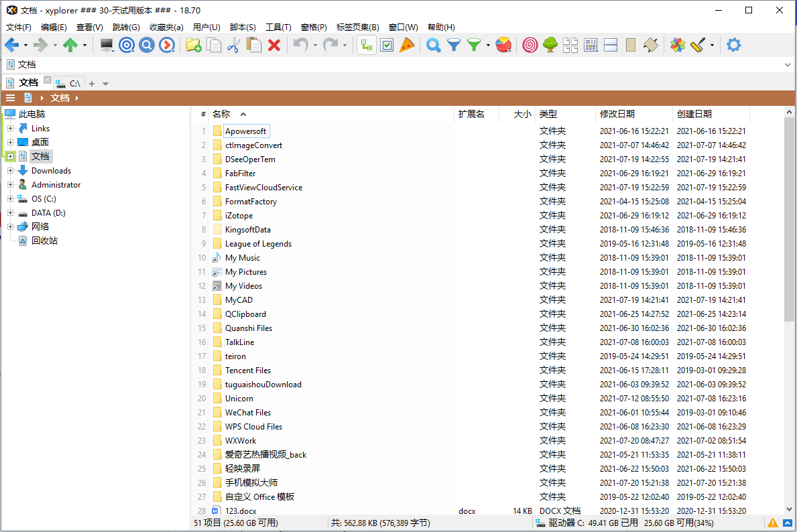Click the new folder icon
Image resolution: width=797 pixels, height=532 pixels.
click(193, 45)
